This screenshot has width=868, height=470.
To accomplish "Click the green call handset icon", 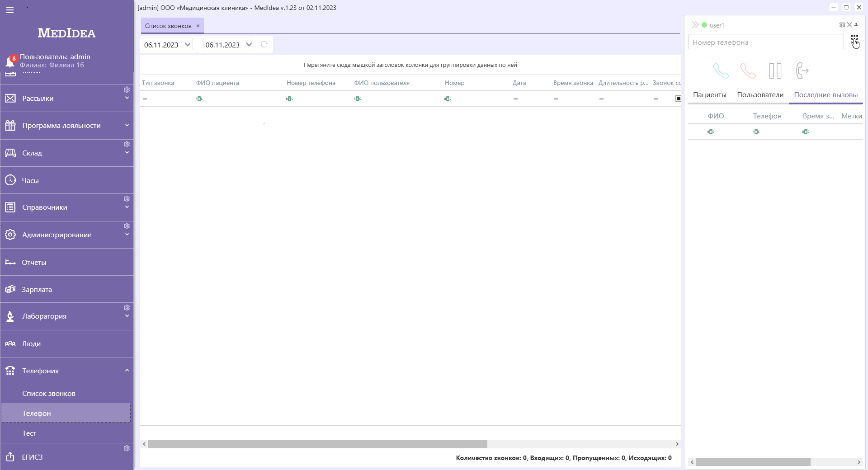I will [721, 70].
